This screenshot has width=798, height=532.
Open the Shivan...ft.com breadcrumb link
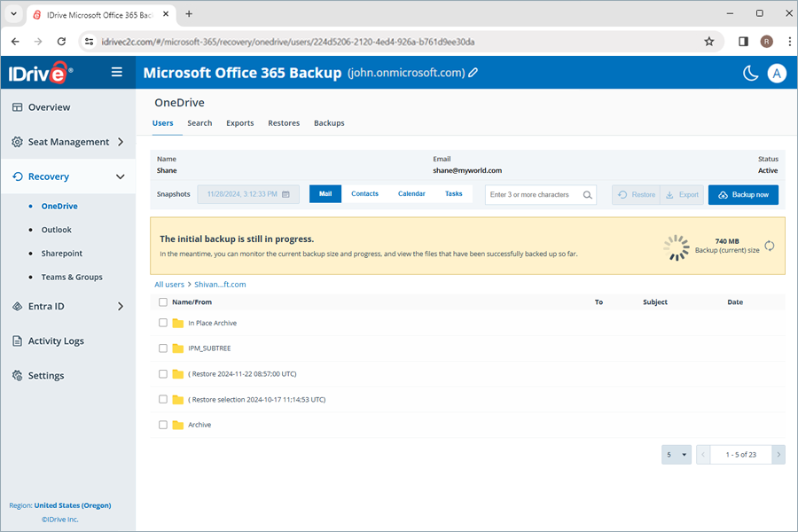(220, 285)
